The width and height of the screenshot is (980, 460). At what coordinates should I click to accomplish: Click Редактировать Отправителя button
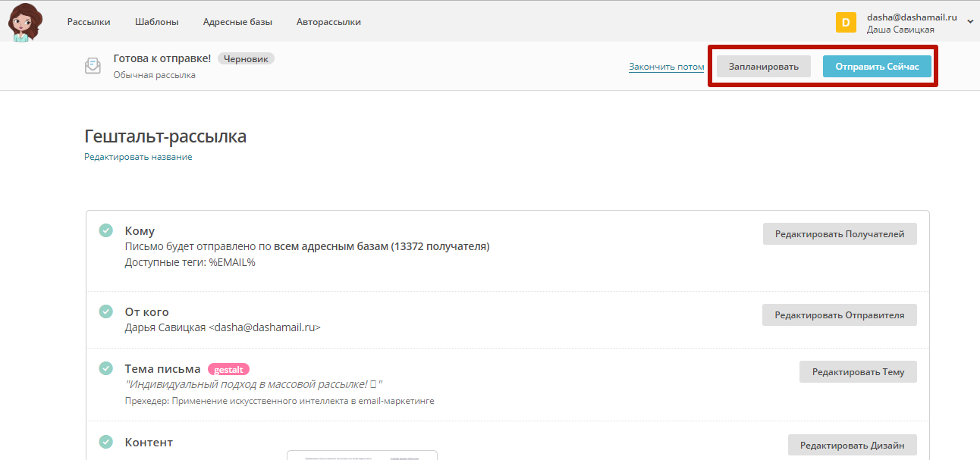(839, 315)
